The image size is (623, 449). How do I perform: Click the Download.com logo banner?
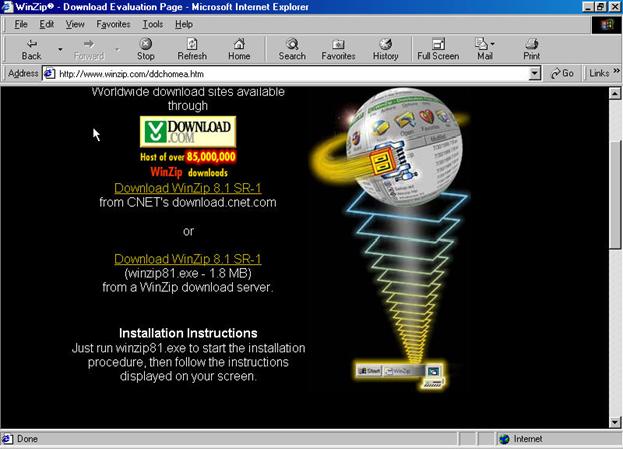click(188, 132)
